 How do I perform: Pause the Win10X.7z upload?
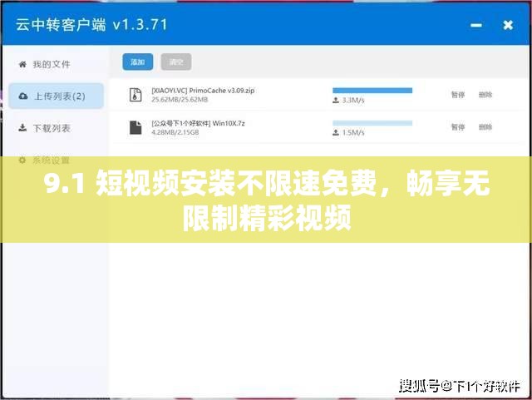point(458,127)
